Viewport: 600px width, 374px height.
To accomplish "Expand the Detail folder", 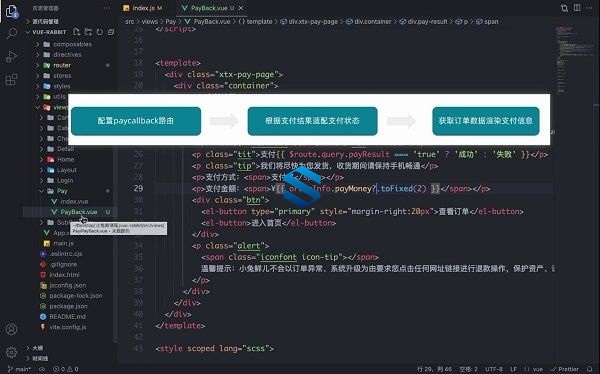I will pyautogui.click(x=41, y=149).
